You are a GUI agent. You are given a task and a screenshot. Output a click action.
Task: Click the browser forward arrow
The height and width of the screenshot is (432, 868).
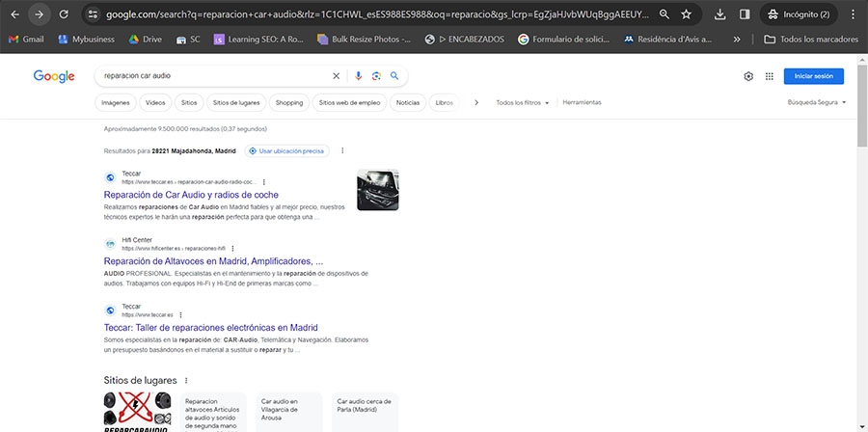[40, 14]
